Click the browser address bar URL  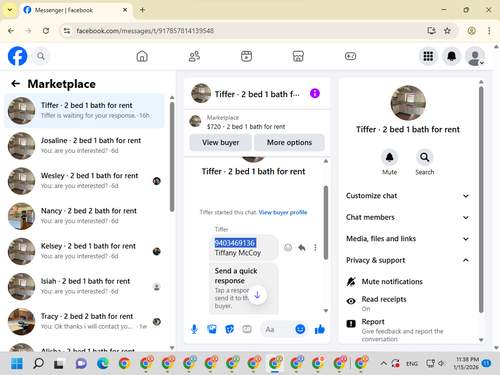pos(145,31)
